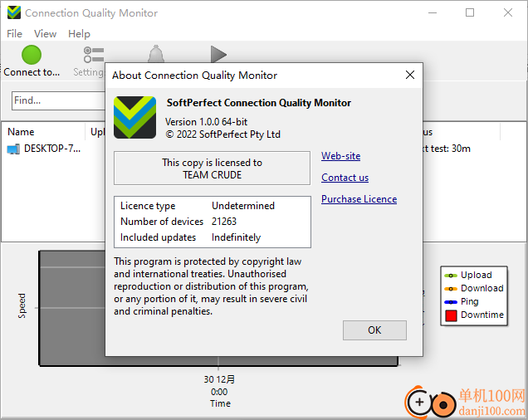Screen dimensions: 528x420
Task: Open the View menu
Action: [45, 34]
